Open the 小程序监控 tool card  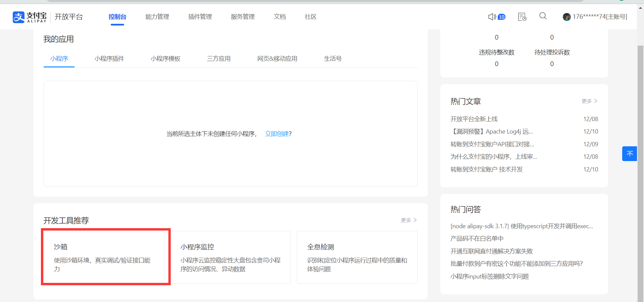tap(230, 257)
